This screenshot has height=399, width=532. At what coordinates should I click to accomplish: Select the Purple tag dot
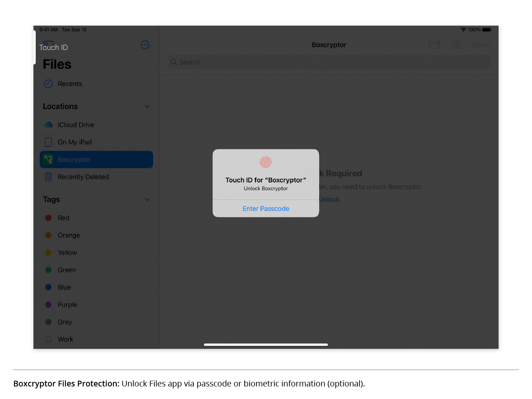coord(48,304)
